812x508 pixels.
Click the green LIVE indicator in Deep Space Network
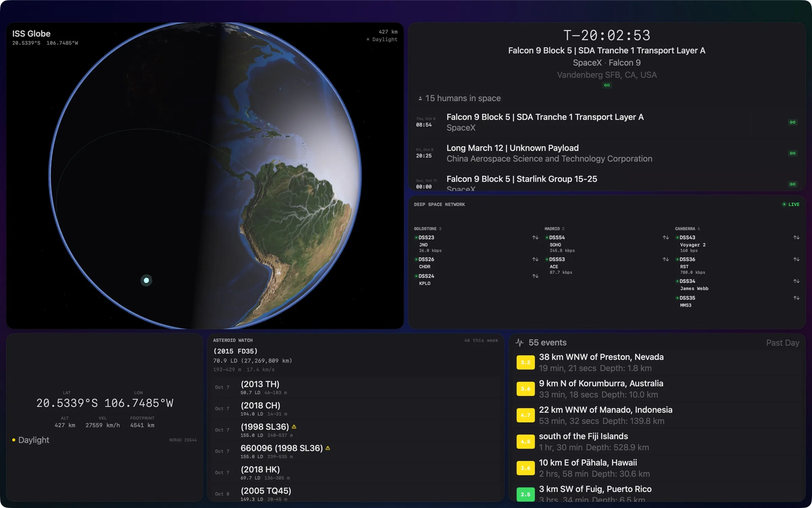(791, 204)
